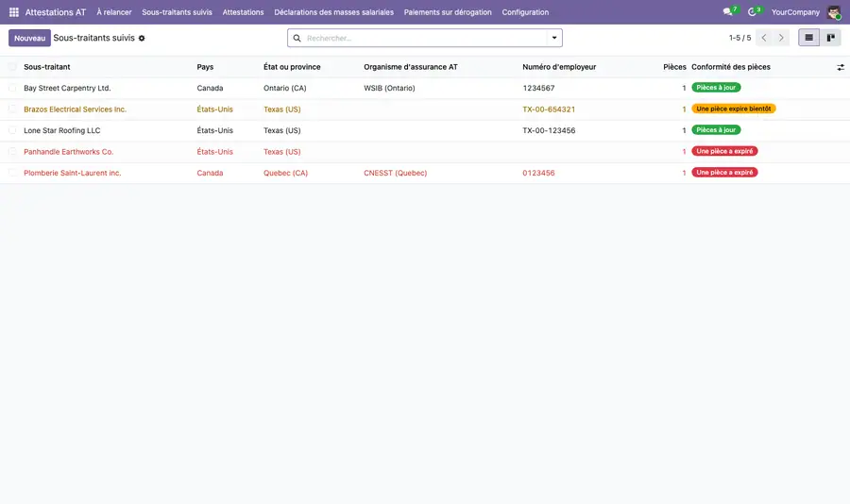This screenshot has width=850, height=504.
Task: Open the Configuration menu
Action: (525, 12)
